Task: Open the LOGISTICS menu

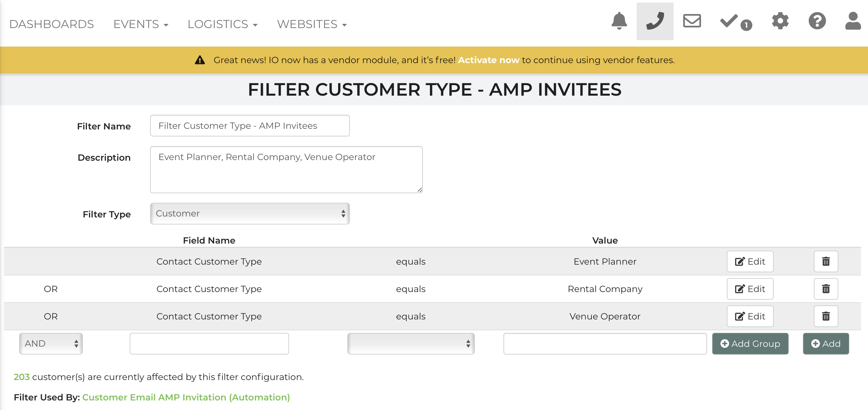Action: coord(222,24)
